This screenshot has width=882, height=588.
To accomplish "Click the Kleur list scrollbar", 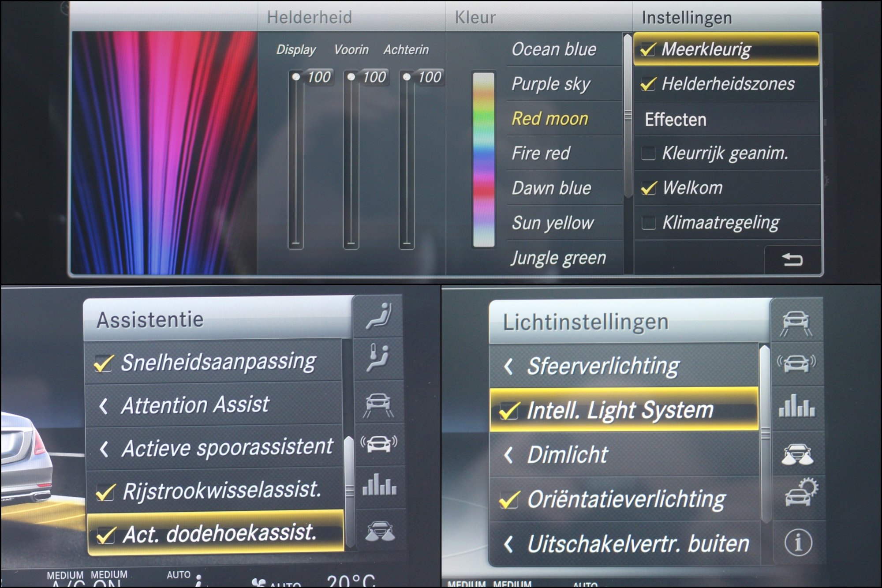I will pos(628,116).
